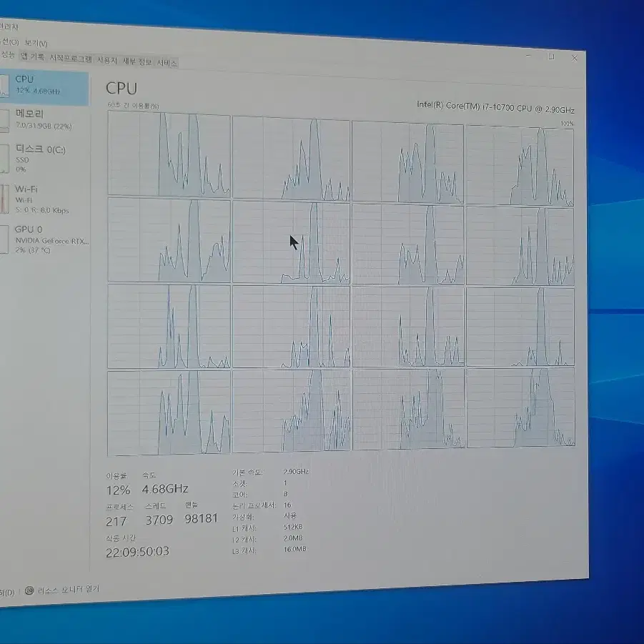Select CPU in the performance sidebar
This screenshot has width=644, height=644.
click(x=44, y=88)
